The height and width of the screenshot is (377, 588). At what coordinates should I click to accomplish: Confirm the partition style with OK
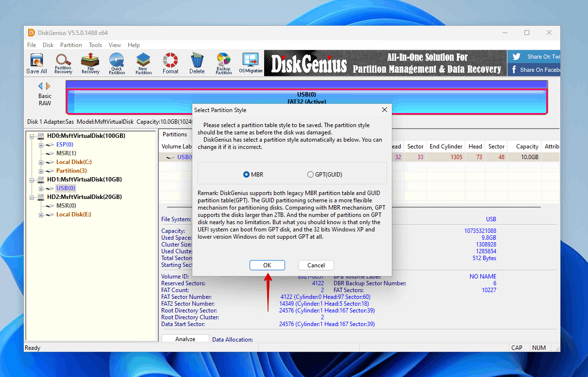(267, 265)
